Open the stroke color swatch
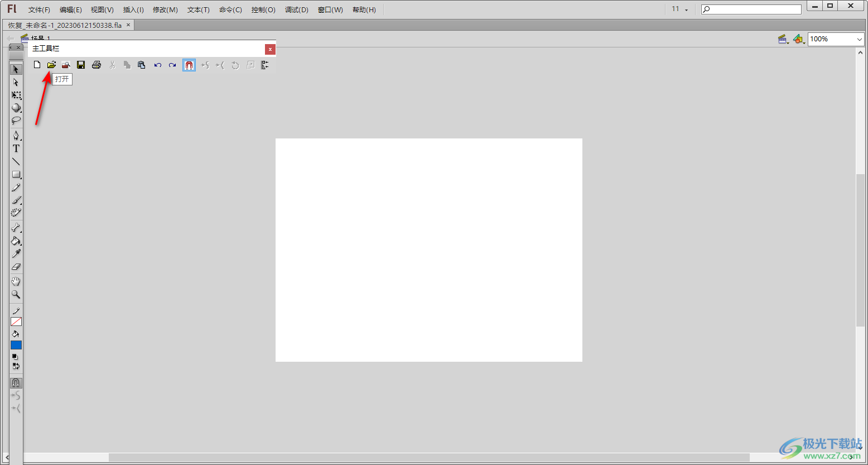 click(x=16, y=322)
